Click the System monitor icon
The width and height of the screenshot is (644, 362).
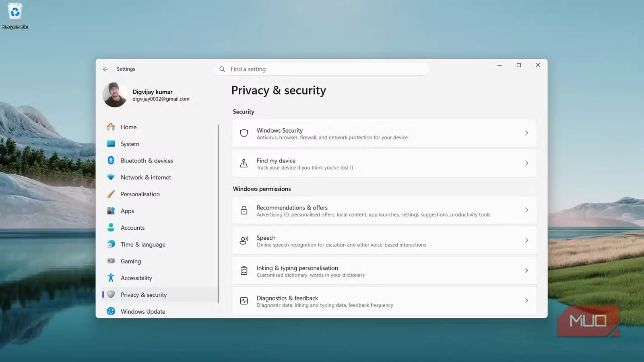click(111, 144)
